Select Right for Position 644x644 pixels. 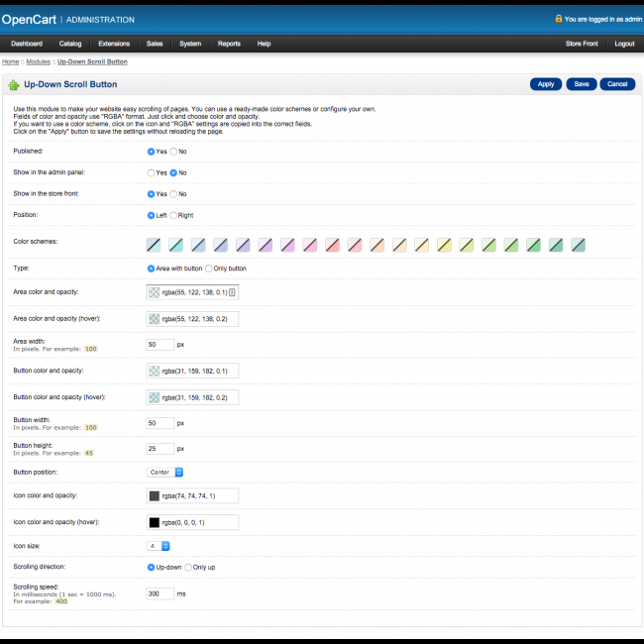pos(173,215)
